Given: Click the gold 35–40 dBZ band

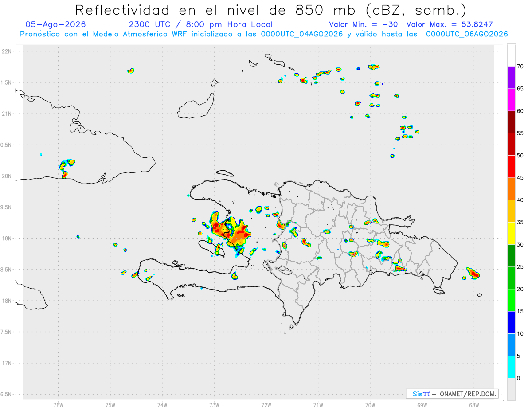Looking at the screenshot, I should [511, 211].
